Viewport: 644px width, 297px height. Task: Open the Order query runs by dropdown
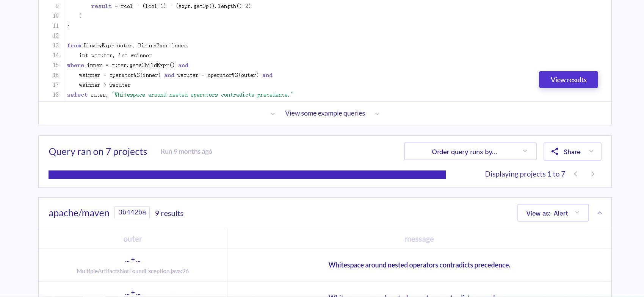tap(470, 152)
